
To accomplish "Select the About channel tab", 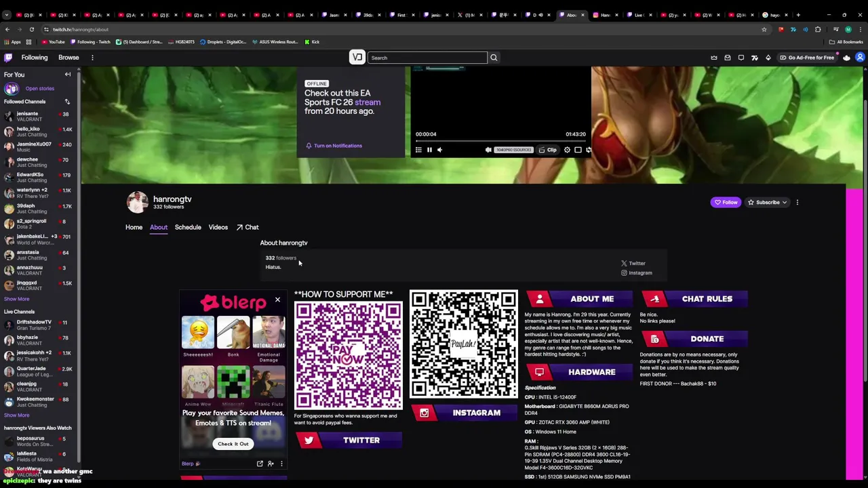I will pos(158,227).
